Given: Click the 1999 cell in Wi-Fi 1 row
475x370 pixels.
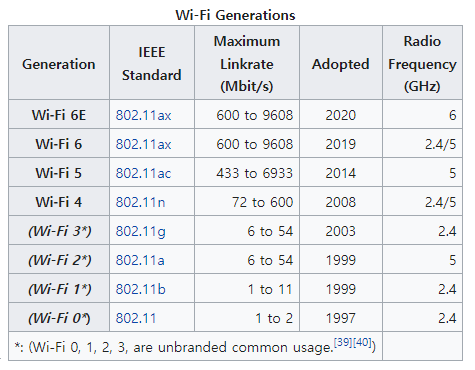Looking at the screenshot, I should [x=341, y=289].
